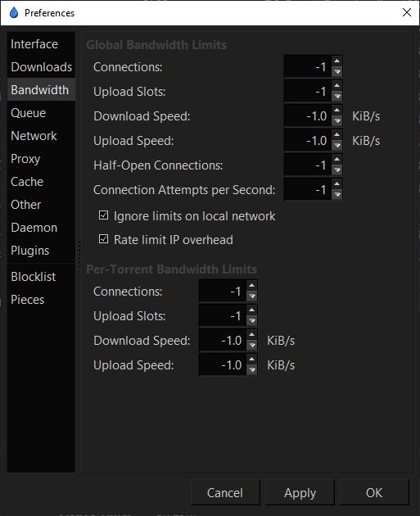Image resolution: width=420 pixels, height=516 pixels.
Task: Click the global Upload Slots value field
Action: pos(308,92)
